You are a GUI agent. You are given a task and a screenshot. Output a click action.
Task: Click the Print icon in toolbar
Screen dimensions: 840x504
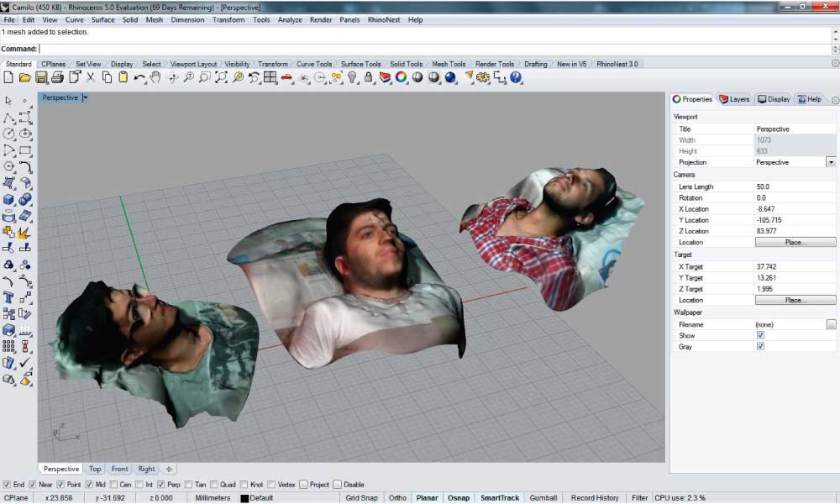(57, 77)
